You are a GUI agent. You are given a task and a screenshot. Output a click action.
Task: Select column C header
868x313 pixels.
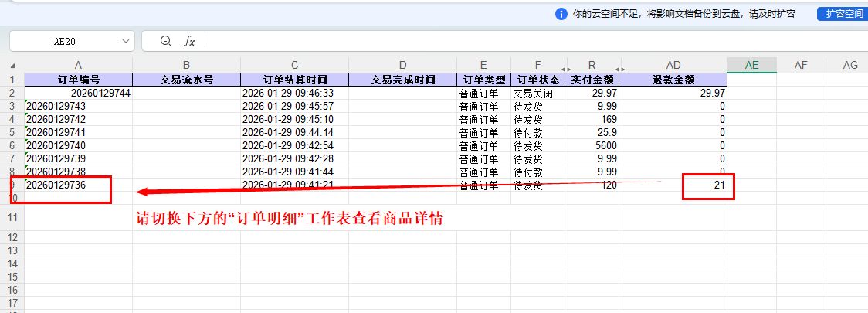294,66
